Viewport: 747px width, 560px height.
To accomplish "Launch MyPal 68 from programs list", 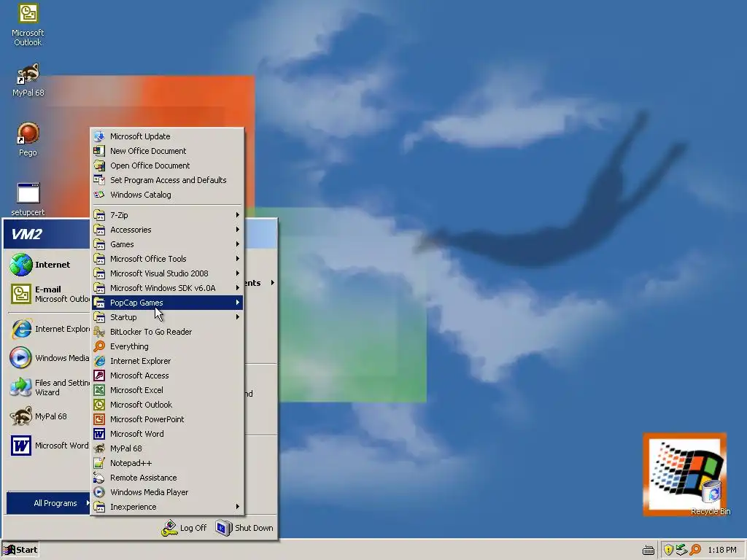I will pos(167,448).
